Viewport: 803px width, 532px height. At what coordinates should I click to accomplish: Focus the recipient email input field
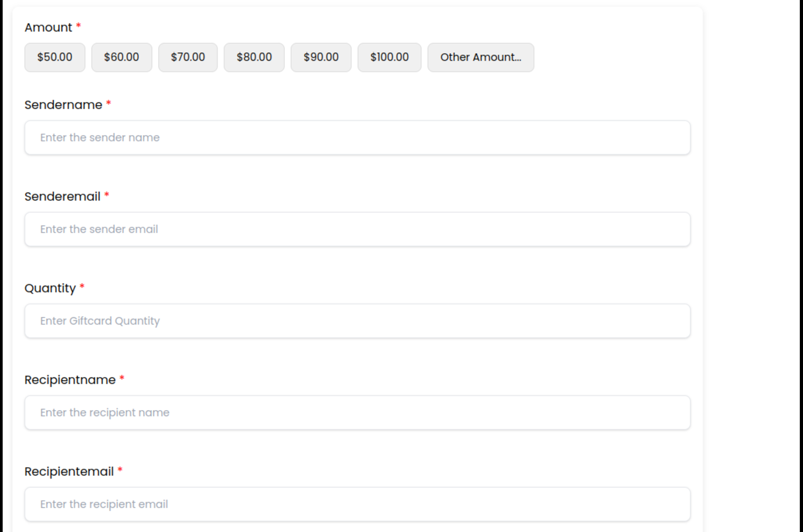[357, 504]
